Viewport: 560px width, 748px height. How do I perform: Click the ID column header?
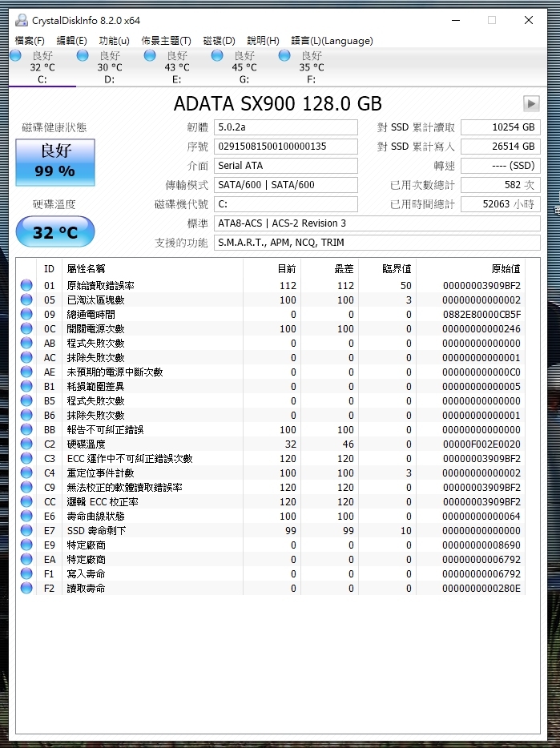click(49, 269)
